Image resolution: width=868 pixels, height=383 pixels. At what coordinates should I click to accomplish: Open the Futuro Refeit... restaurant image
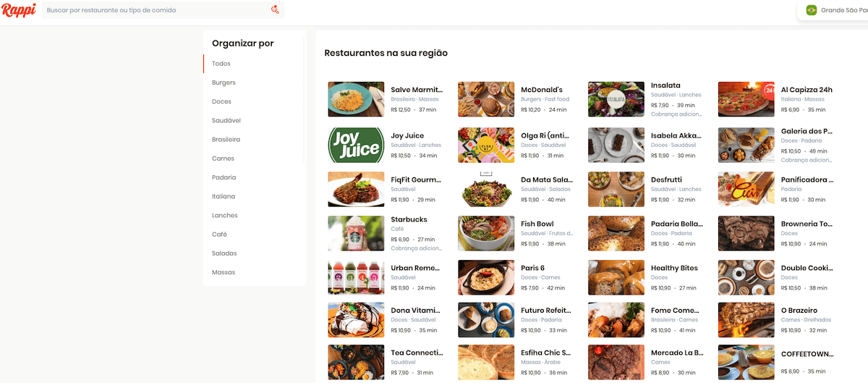[486, 319]
